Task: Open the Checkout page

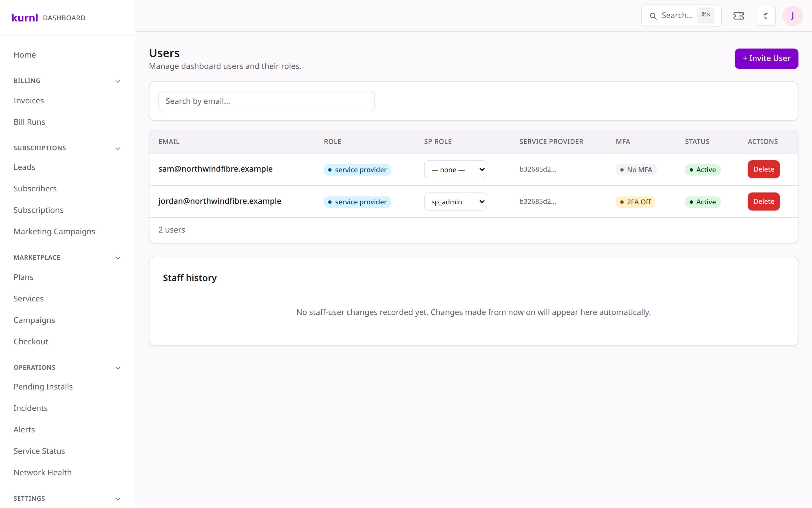Action: pyautogui.click(x=31, y=342)
